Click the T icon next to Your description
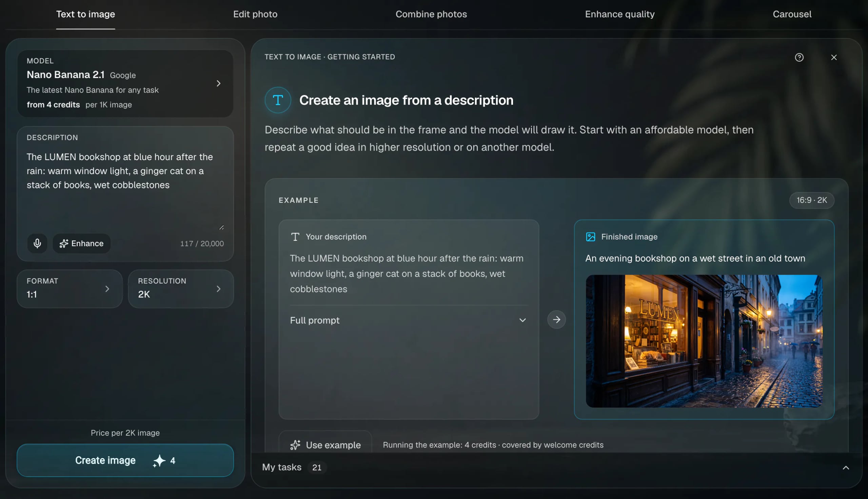The height and width of the screenshot is (499, 868). pyautogui.click(x=295, y=237)
